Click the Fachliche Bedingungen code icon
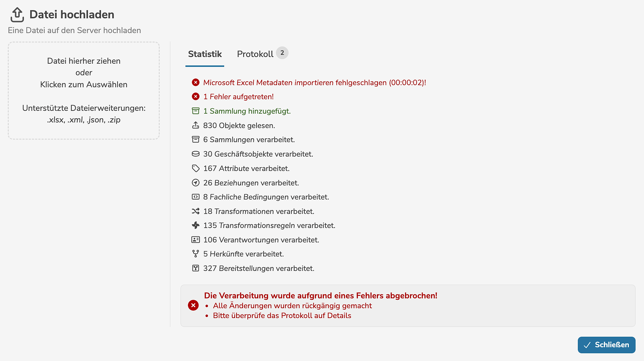This screenshot has width=644, height=361. click(x=196, y=197)
